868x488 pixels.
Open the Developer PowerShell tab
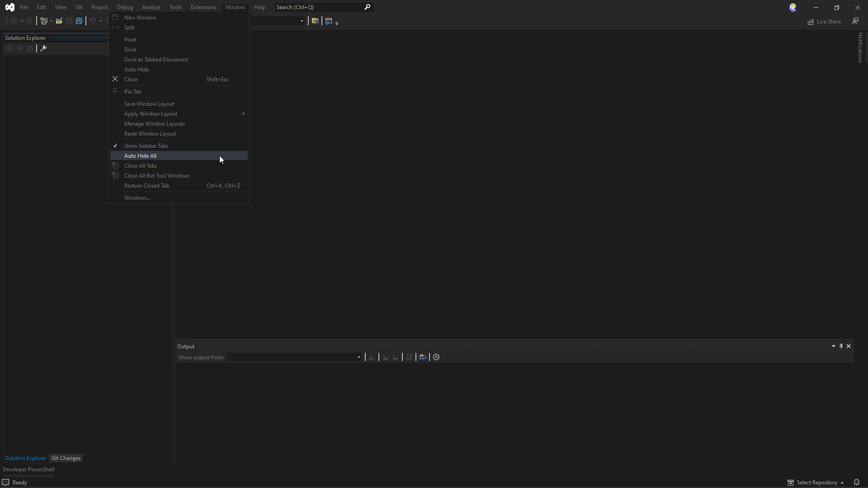tap(28, 469)
